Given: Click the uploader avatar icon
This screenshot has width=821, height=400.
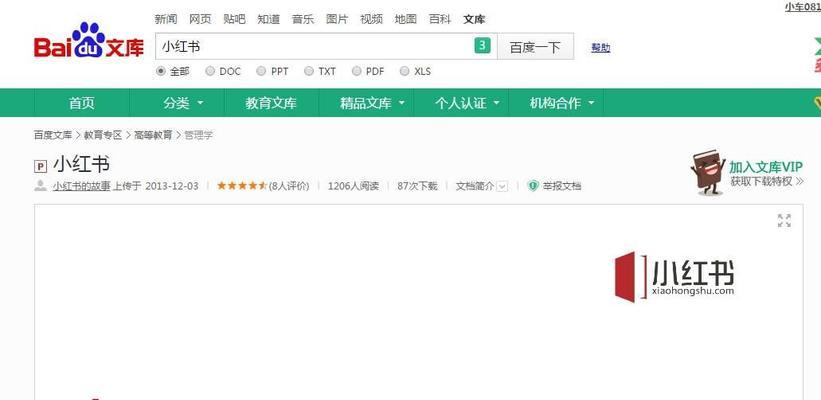Looking at the screenshot, I should [x=40, y=185].
